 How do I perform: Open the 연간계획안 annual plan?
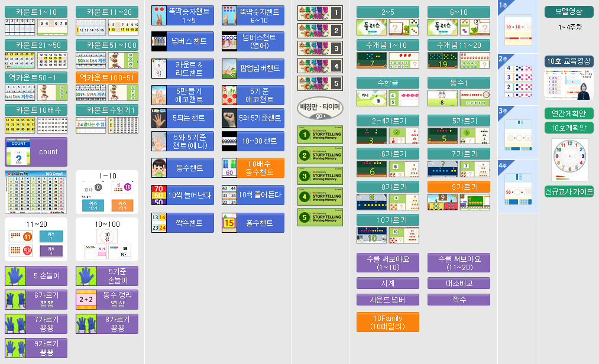coord(569,113)
